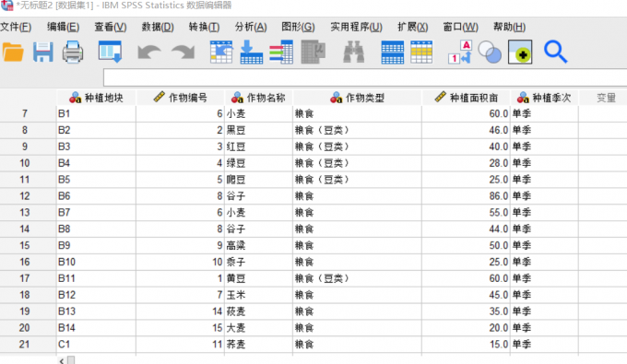Image resolution: width=627 pixels, height=364 pixels.
Task: Open the 转换(T) menu
Action: pos(204,27)
